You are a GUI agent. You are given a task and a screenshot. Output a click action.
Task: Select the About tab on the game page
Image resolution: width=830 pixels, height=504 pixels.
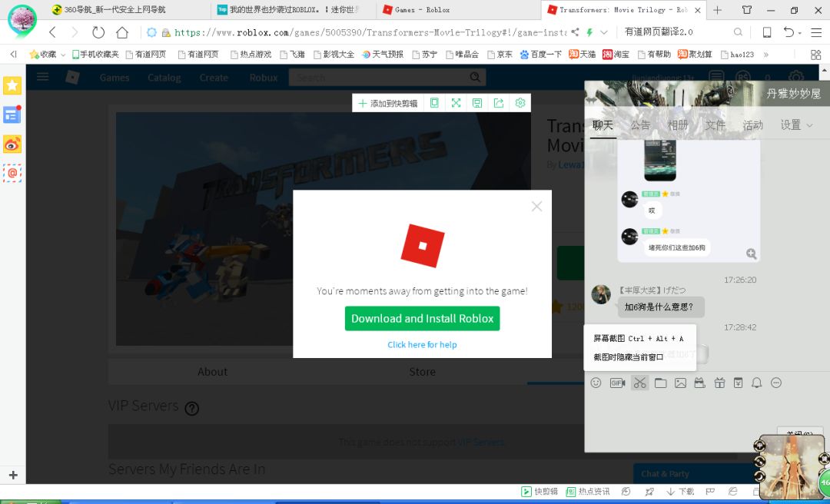coord(212,372)
